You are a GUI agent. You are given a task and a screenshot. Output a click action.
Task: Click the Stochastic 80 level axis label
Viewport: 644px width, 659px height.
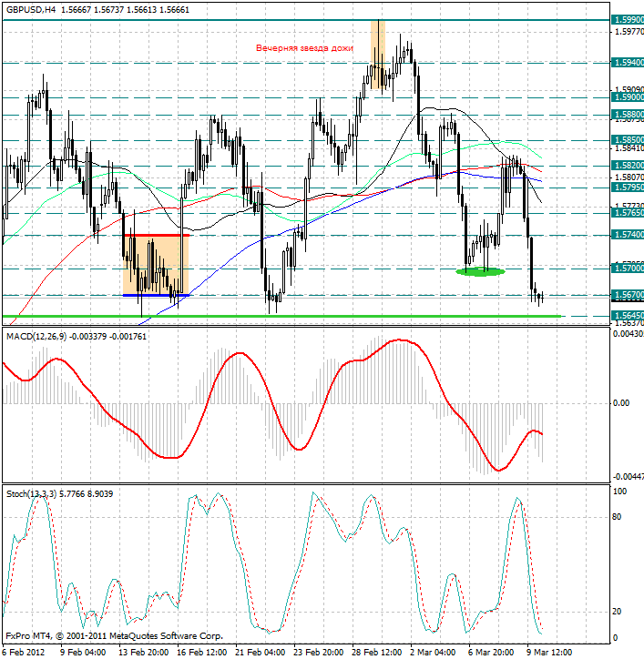pyautogui.click(x=617, y=517)
